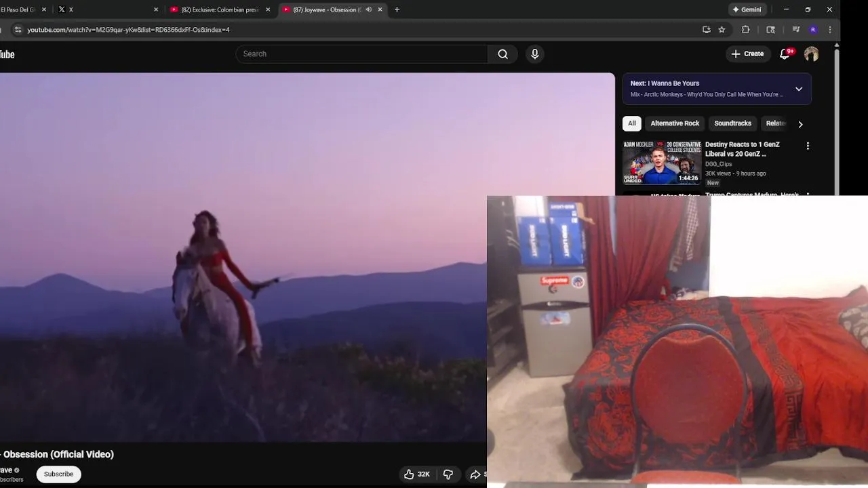Open the side panel icon in the Chrome toolbar
This screenshot has width=868, height=488.
point(770,30)
